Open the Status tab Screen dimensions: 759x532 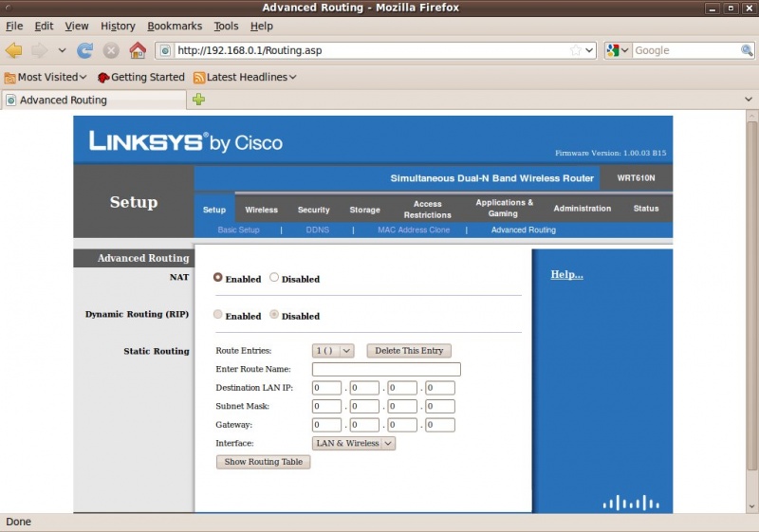646,209
